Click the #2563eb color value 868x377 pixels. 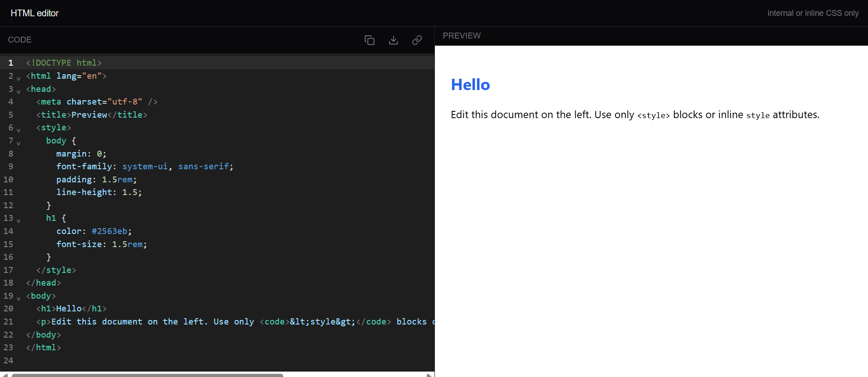(109, 231)
